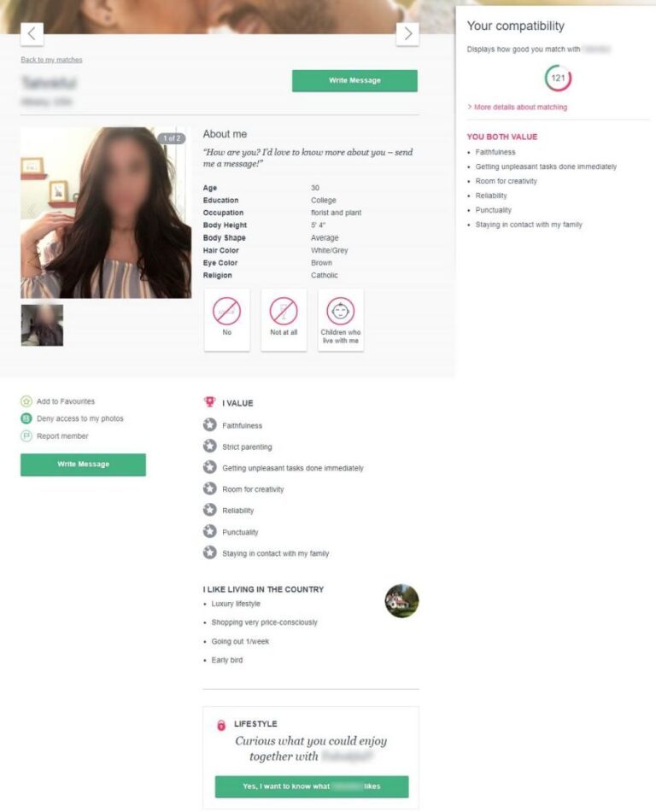Click the no-smoking icon card
Viewport: 656px width, 812px height.
click(227, 320)
